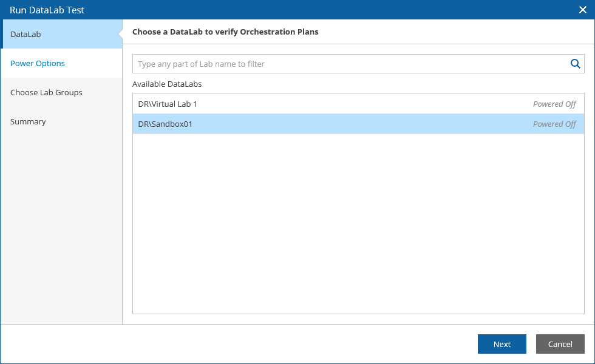595x364 pixels.
Task: Click Powered Off status of Sandbox01
Action: (x=554, y=124)
